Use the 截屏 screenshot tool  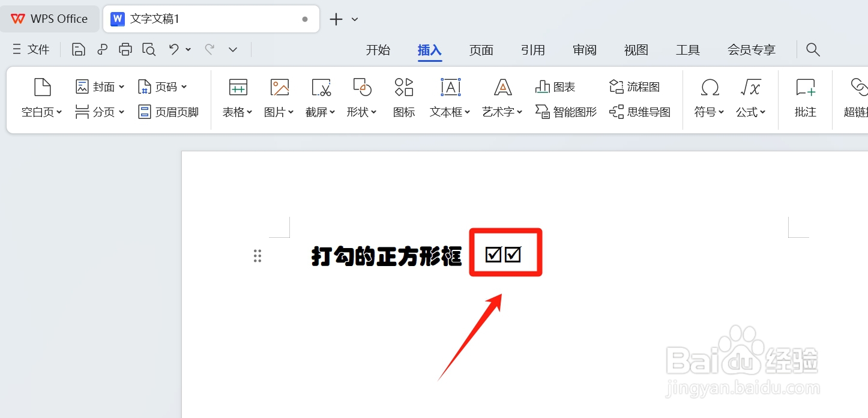[x=318, y=97]
